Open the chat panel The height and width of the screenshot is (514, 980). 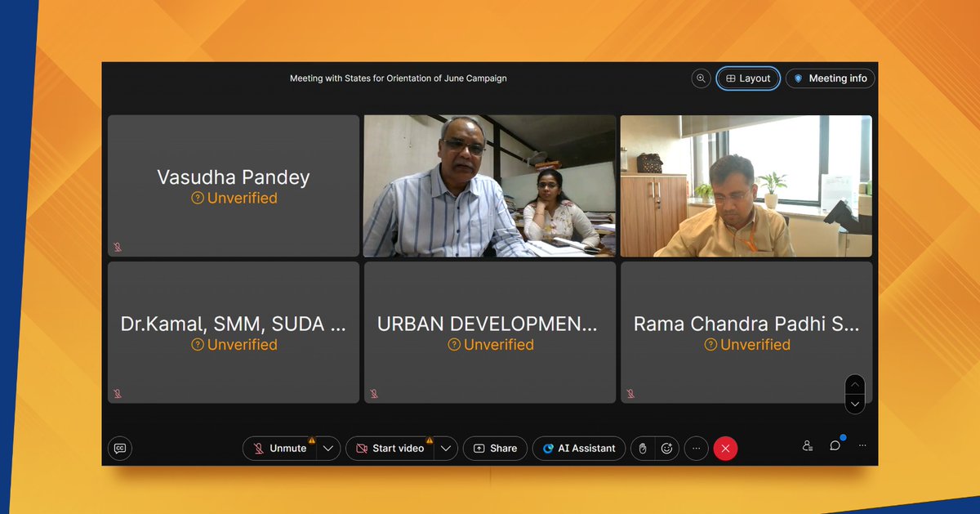[835, 446]
